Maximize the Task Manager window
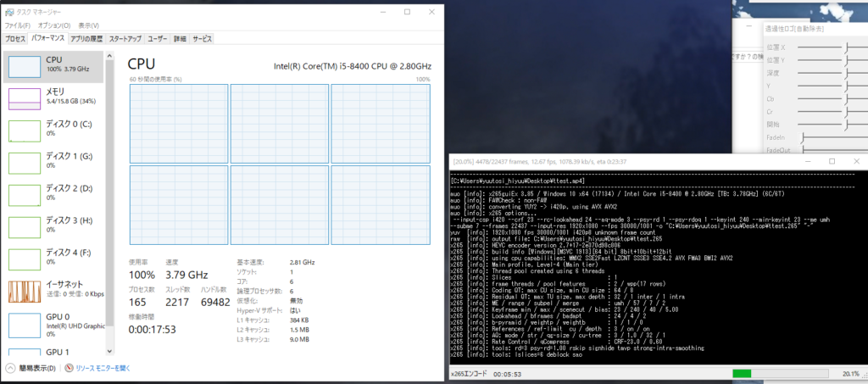This screenshot has height=384, width=868. tap(407, 12)
